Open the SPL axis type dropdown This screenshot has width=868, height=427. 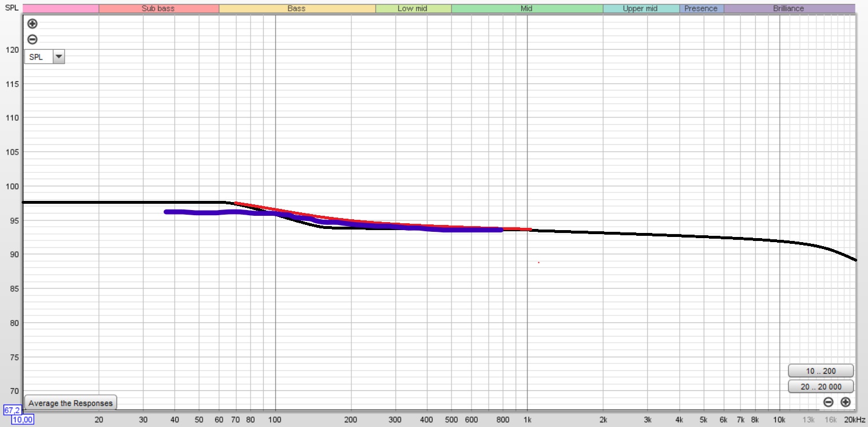pos(58,57)
